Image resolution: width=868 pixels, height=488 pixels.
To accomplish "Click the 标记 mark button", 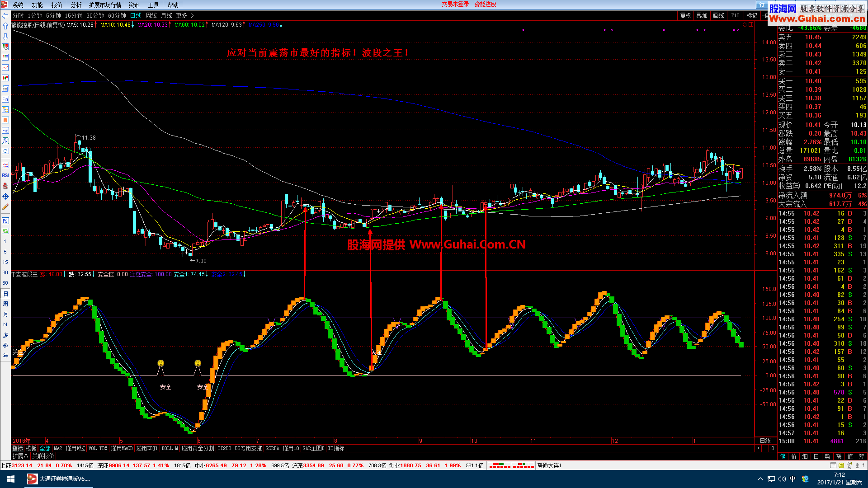I will click(x=752, y=15).
